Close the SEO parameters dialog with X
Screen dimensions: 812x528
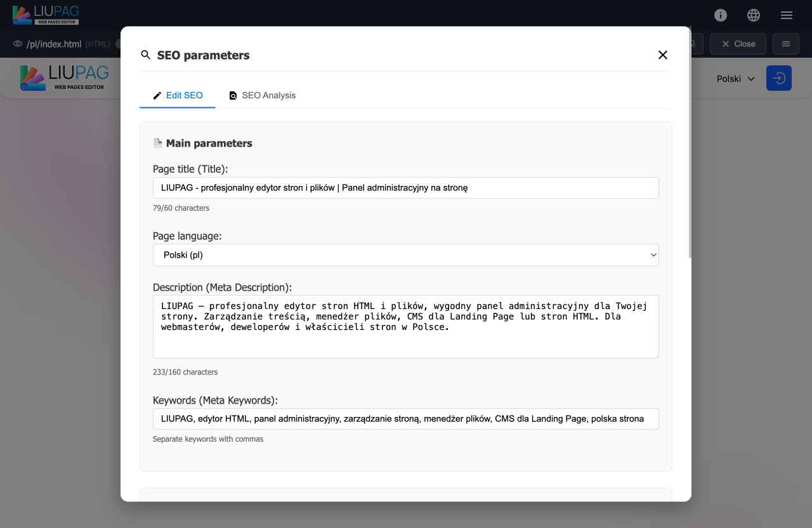662,55
